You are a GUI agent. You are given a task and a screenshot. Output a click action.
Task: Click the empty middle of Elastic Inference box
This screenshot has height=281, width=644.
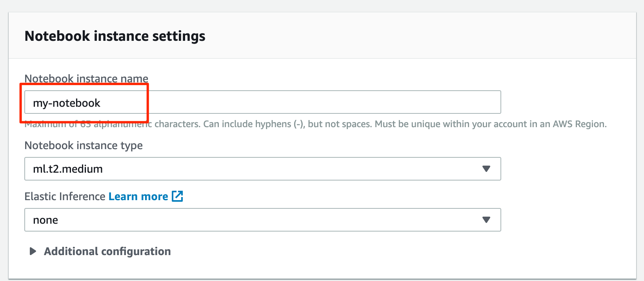tap(275, 220)
